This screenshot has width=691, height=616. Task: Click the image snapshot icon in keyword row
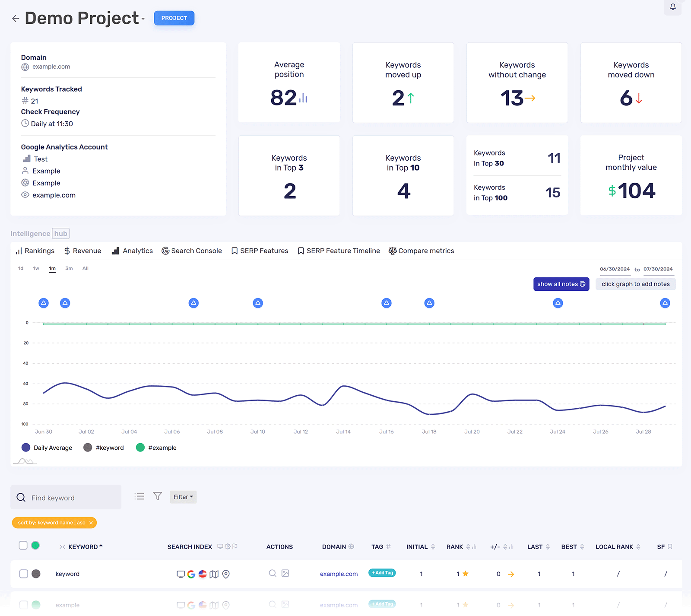click(285, 573)
